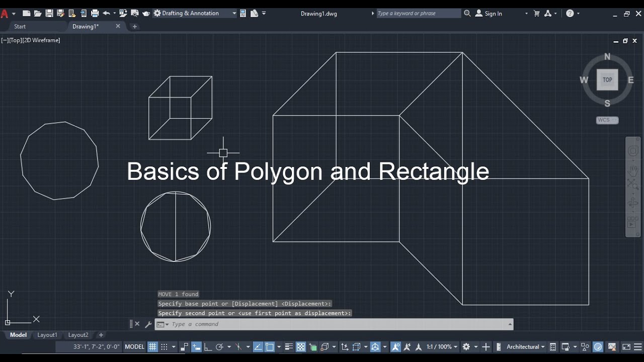Open the command line customize wrench icon
Viewport: 644px width, 362px height.
click(x=148, y=324)
